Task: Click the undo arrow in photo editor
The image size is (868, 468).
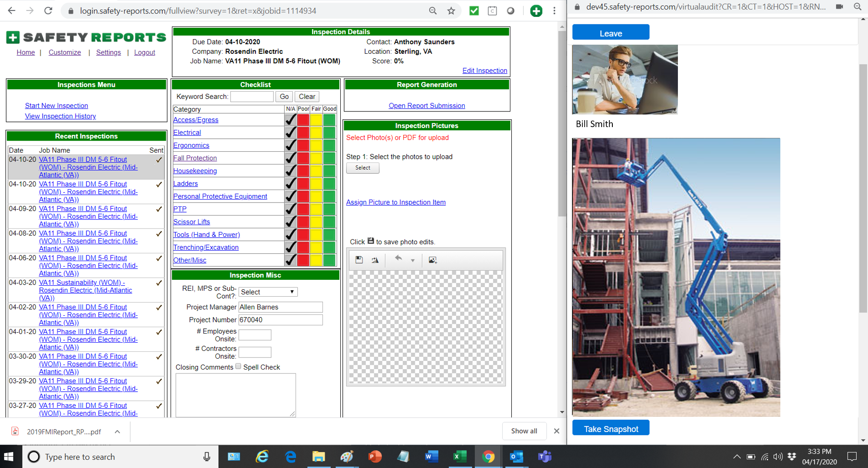Action: tap(398, 259)
